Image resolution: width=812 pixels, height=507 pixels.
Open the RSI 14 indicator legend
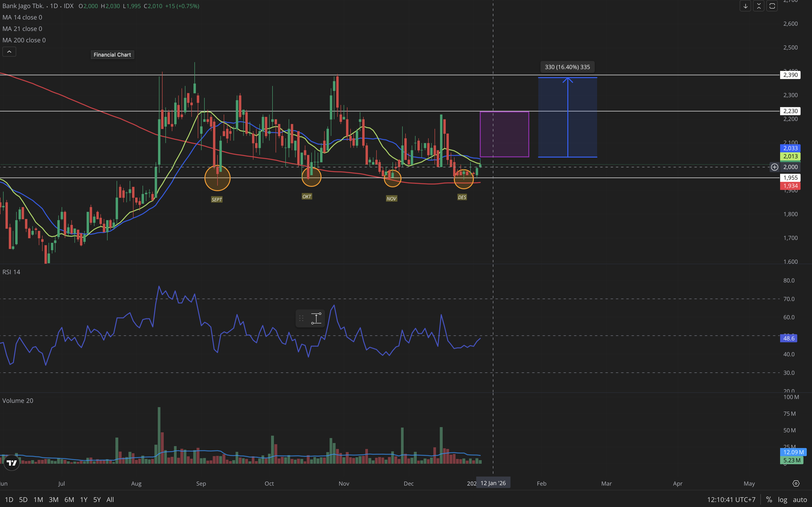coord(11,272)
